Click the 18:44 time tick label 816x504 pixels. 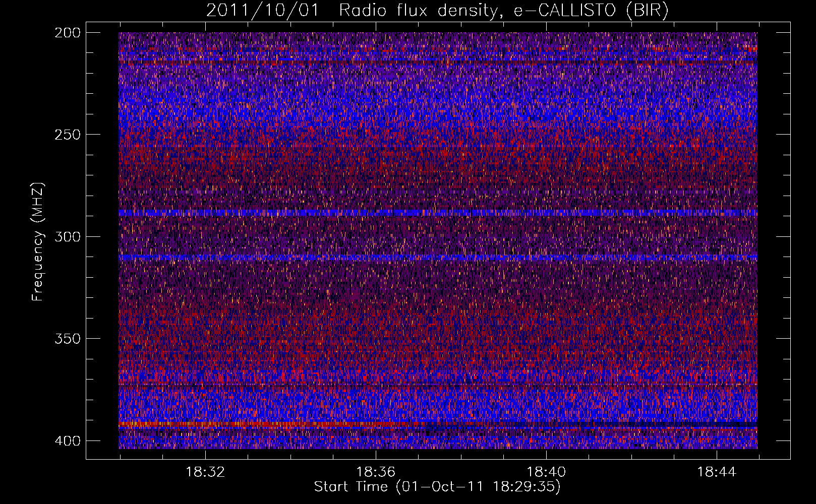pos(717,472)
